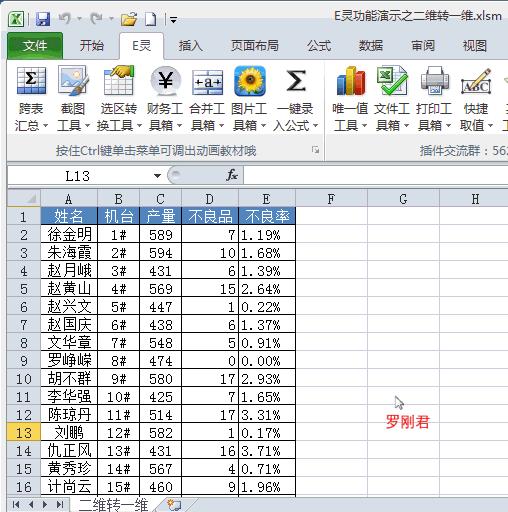Click the Excel application icon in title bar
508x512 pixels.
(16, 19)
